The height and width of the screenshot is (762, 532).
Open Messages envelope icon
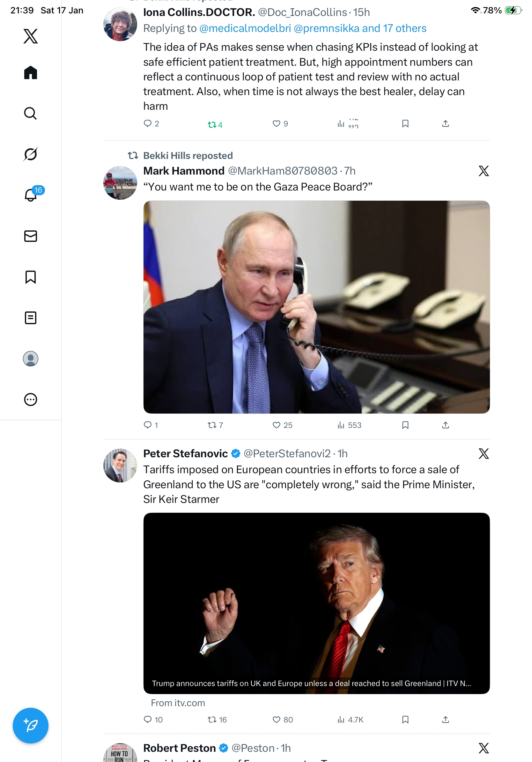tap(31, 236)
